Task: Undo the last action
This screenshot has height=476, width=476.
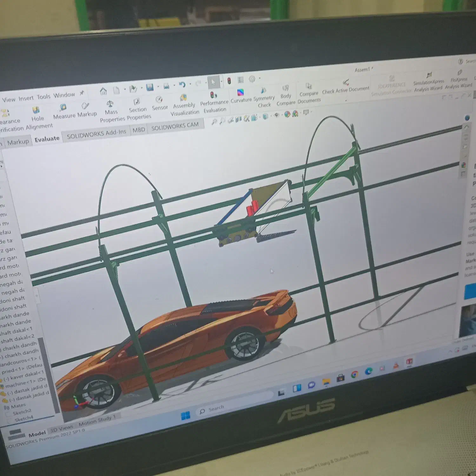Action: [182, 84]
